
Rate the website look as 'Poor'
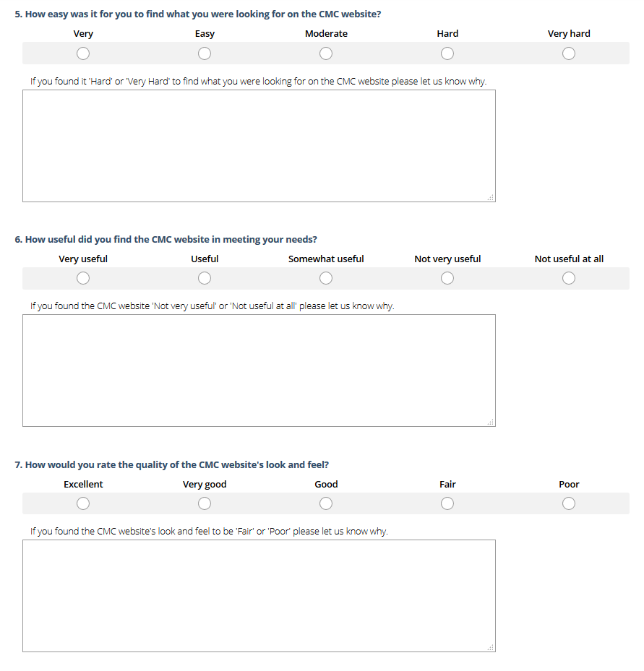(x=569, y=503)
